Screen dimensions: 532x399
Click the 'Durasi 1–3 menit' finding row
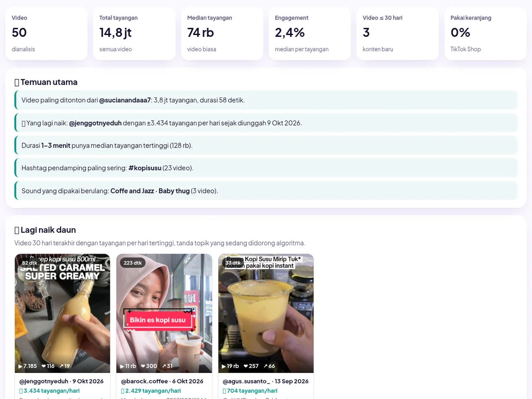tap(266, 145)
